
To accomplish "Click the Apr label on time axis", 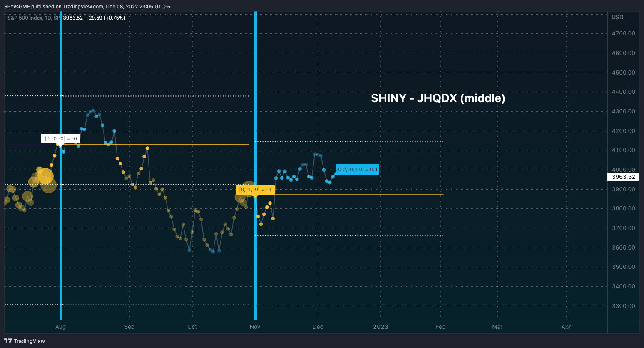I will (x=566, y=327).
